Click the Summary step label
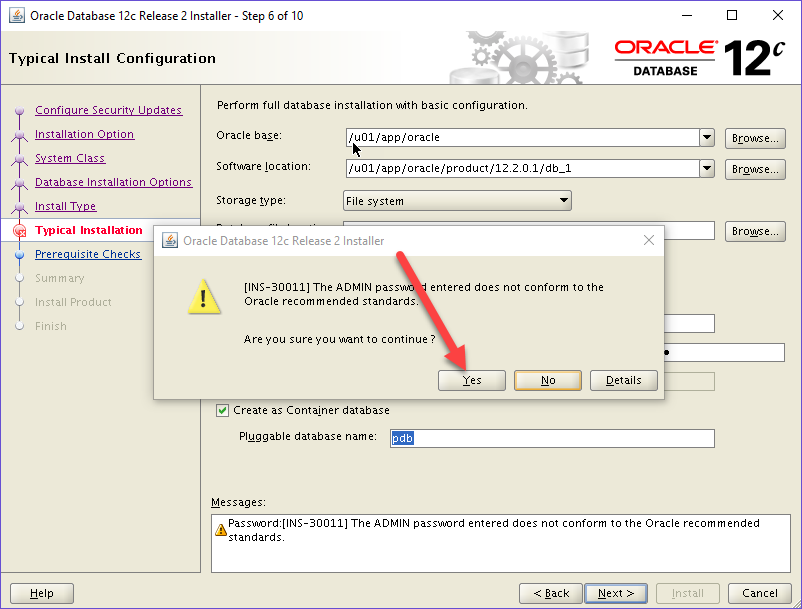Viewport: 802px width, 609px height. click(59, 278)
